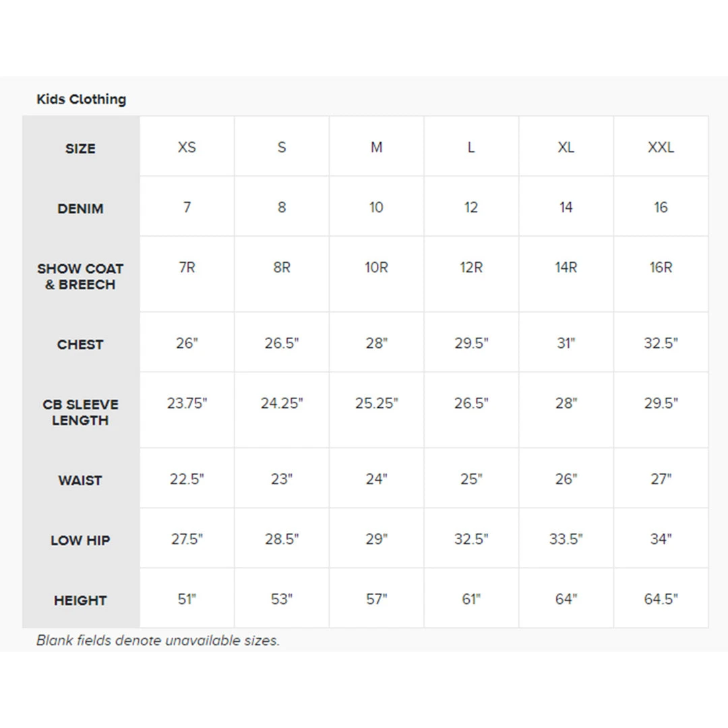Select the WAIST row label
The width and height of the screenshot is (728, 728).
(80, 481)
